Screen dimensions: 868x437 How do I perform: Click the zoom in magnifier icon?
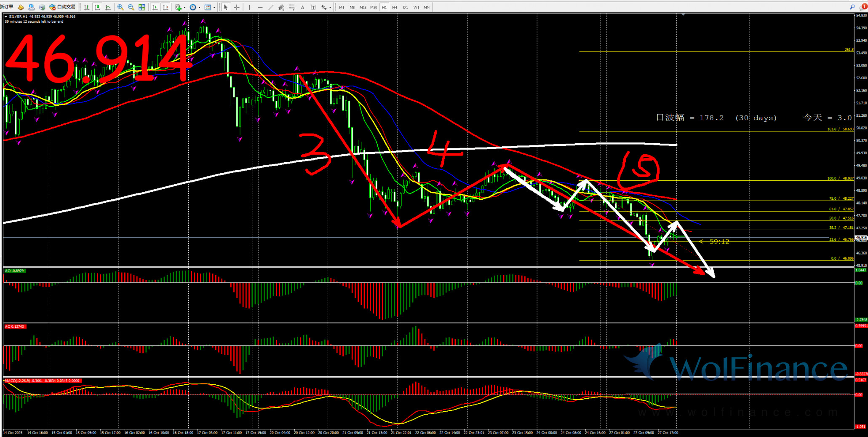point(120,7)
